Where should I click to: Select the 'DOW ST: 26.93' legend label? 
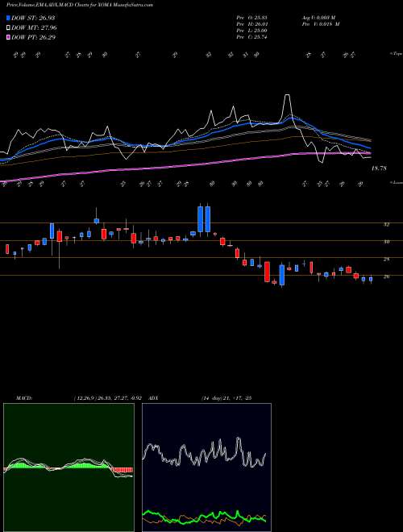coord(33,18)
